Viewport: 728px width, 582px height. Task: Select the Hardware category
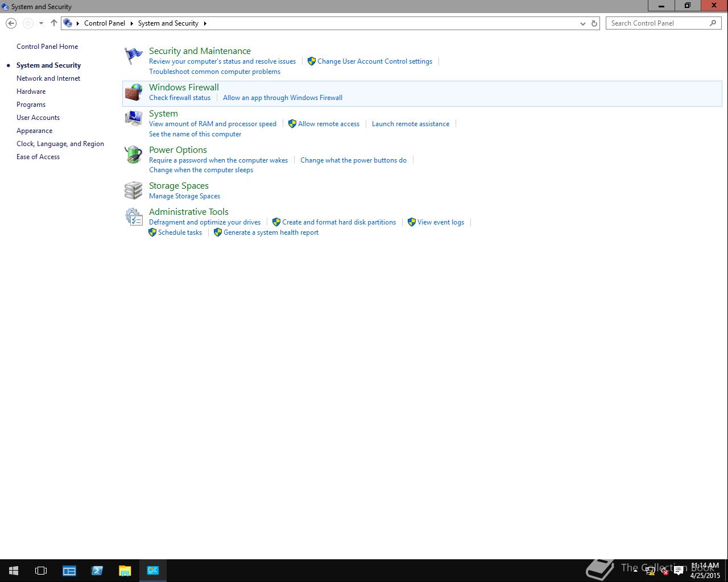click(31, 92)
